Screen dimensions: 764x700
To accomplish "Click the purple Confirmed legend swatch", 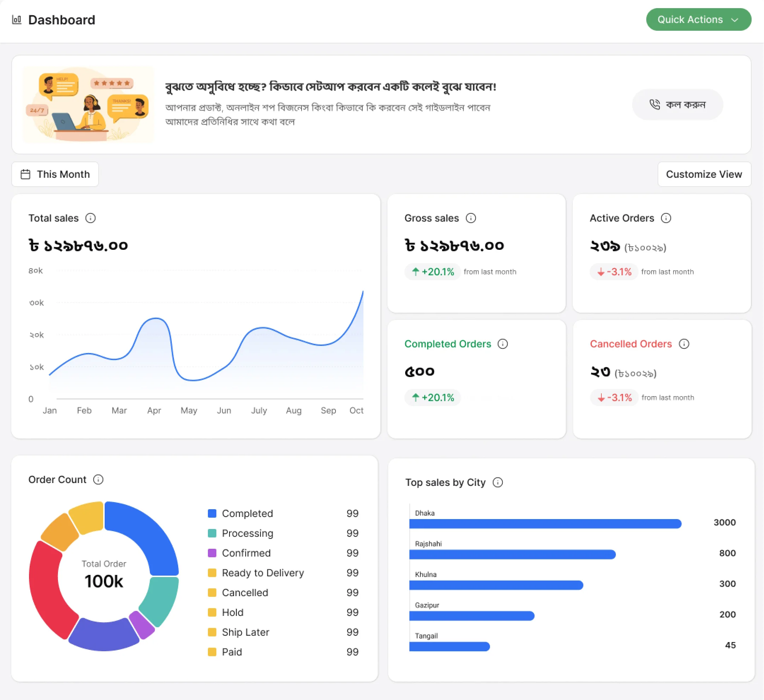I will tap(212, 553).
